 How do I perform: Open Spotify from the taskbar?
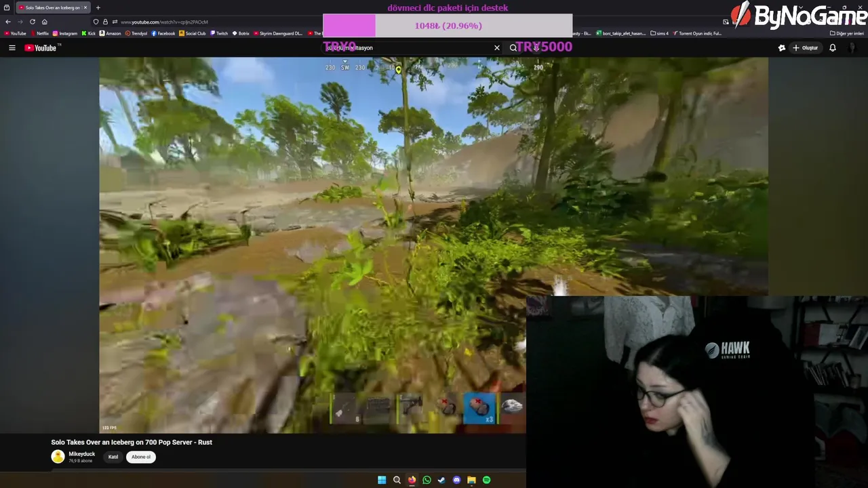(x=486, y=480)
